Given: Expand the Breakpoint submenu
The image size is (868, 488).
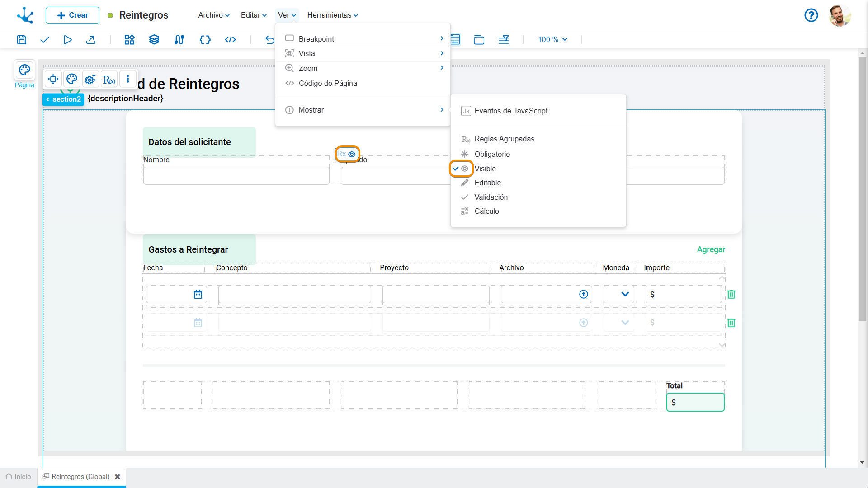Looking at the screenshot, I should click(363, 39).
